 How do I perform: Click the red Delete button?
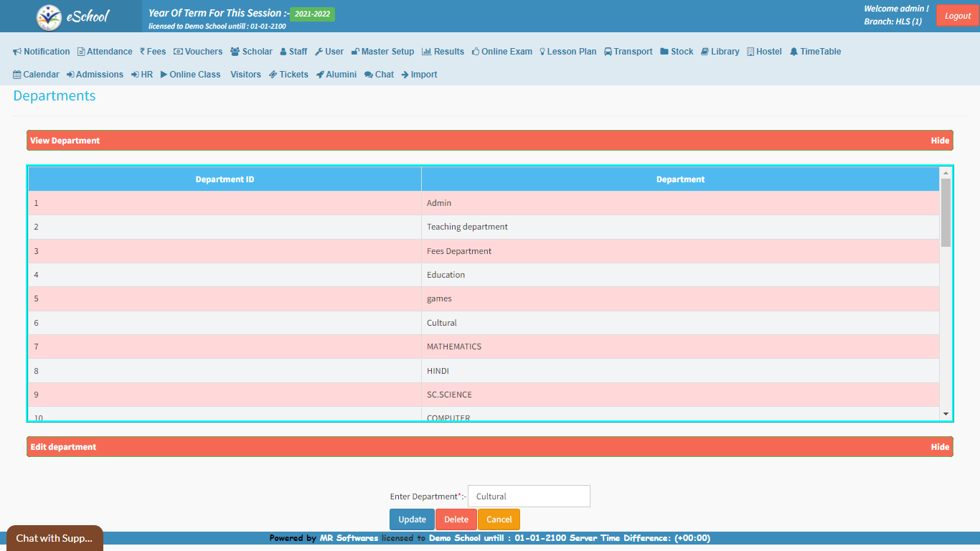456,519
